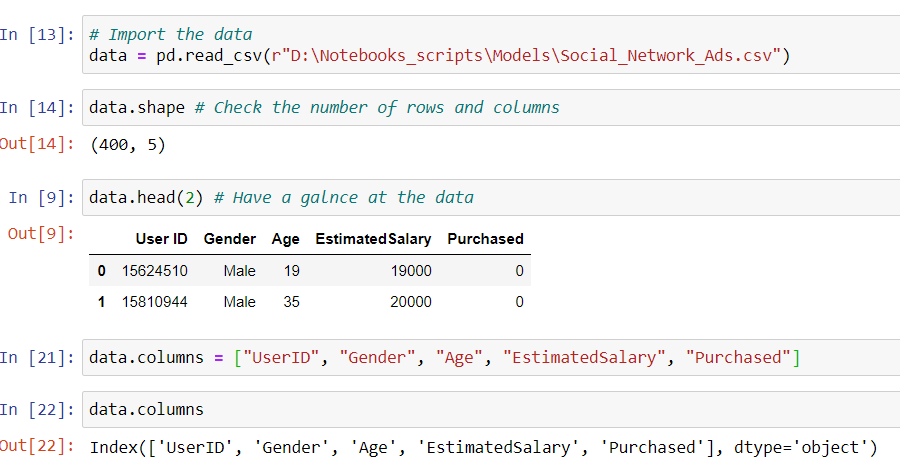
Task: Select the In [22] data.columns cell
Action: (490, 409)
